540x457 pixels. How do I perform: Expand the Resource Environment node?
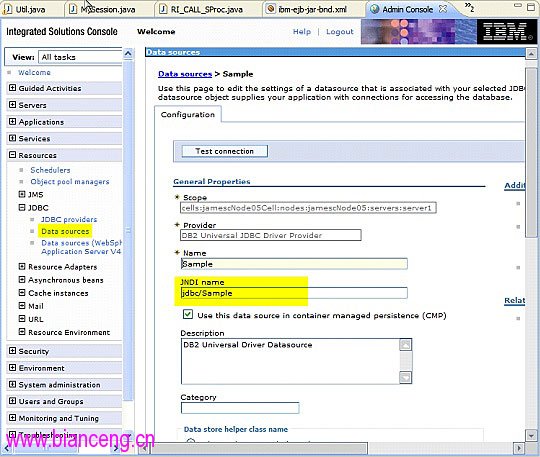pyautogui.click(x=22, y=332)
